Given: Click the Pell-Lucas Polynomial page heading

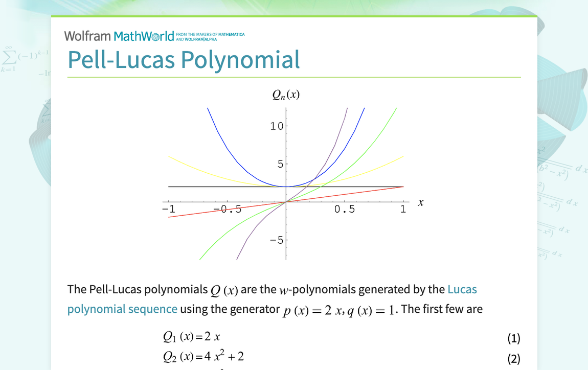Looking at the screenshot, I should click(x=183, y=60).
